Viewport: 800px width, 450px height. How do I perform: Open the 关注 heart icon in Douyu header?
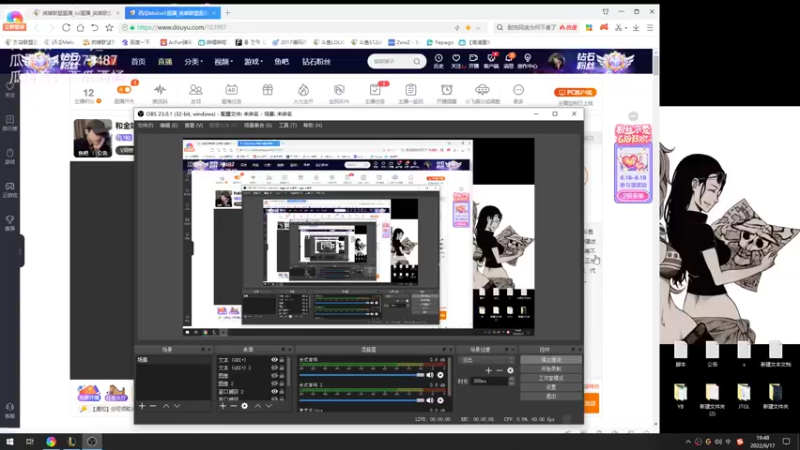456,58
